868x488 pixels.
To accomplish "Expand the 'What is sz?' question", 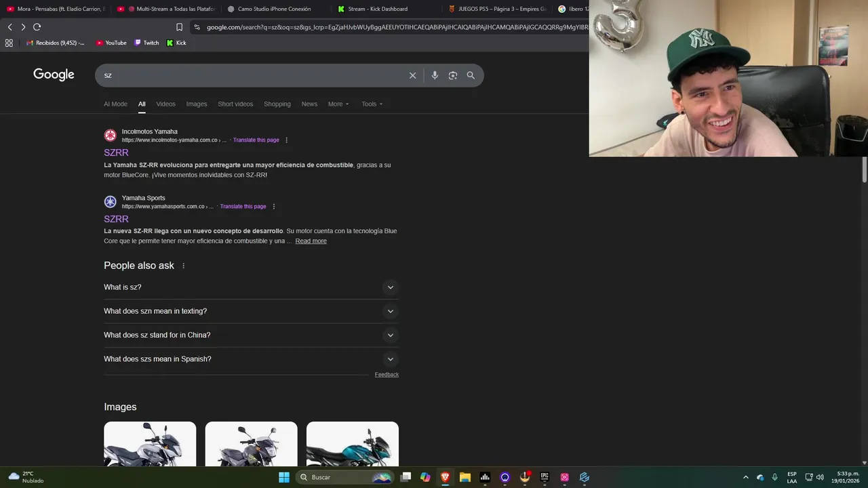I will pyautogui.click(x=251, y=287).
